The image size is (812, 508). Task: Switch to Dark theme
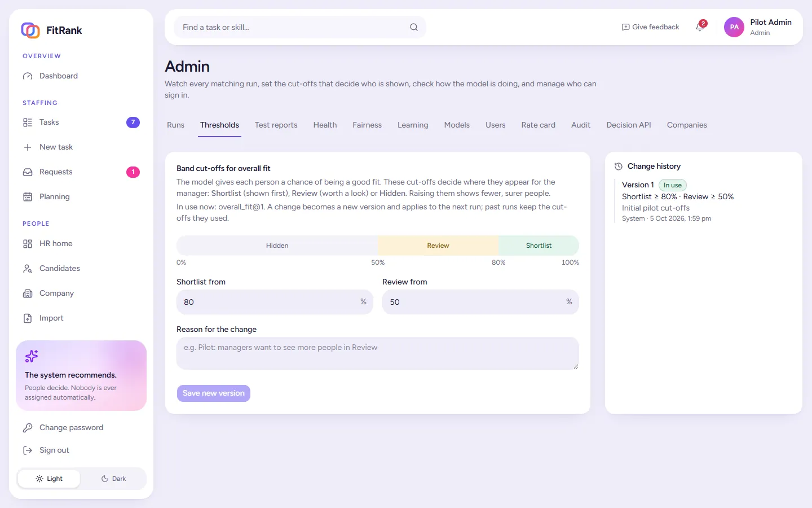pyautogui.click(x=113, y=479)
